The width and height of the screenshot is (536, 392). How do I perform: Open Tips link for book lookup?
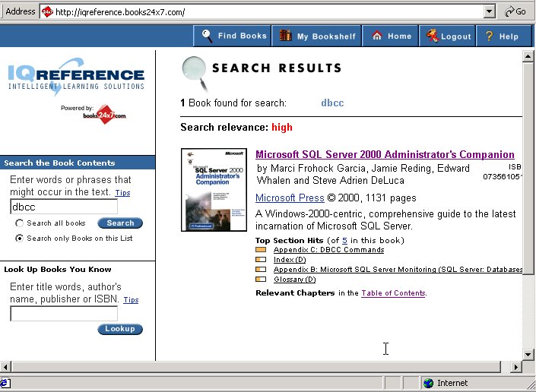(x=131, y=300)
